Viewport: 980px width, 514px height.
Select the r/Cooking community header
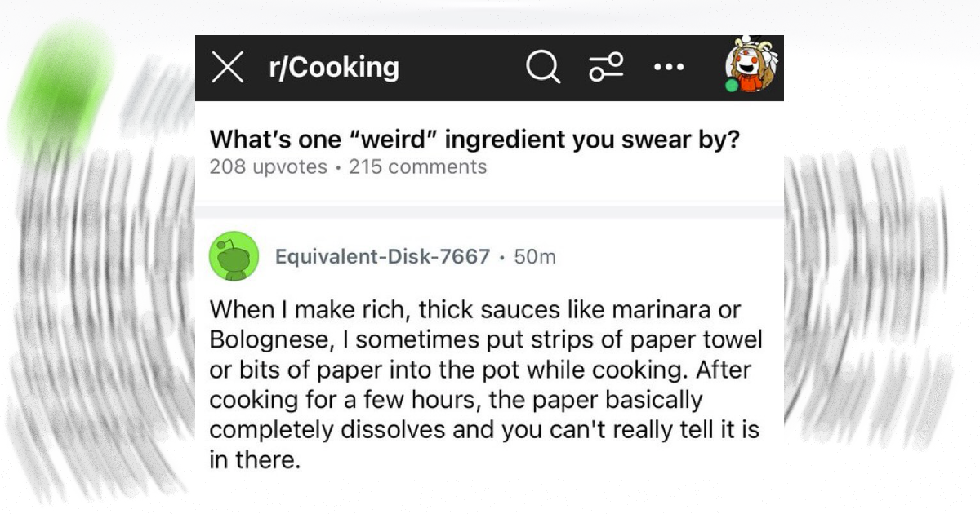pos(334,68)
